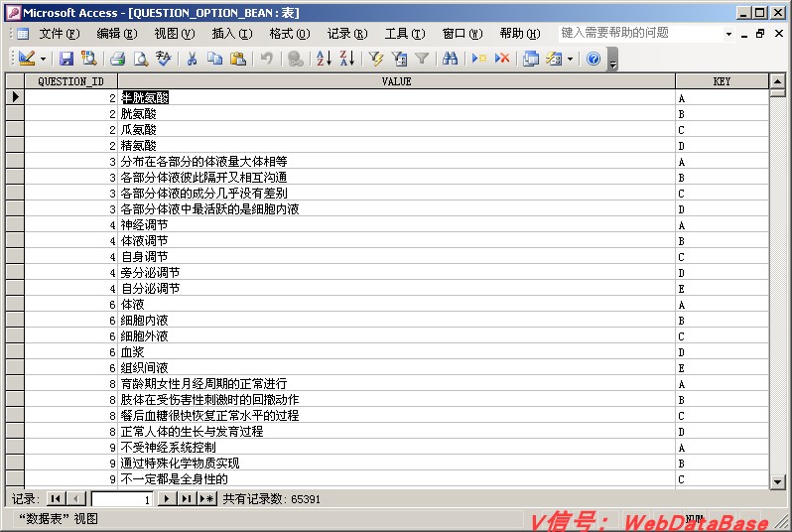Click the cell 精氨酸
Screen dimensions: 792x532
click(397, 146)
